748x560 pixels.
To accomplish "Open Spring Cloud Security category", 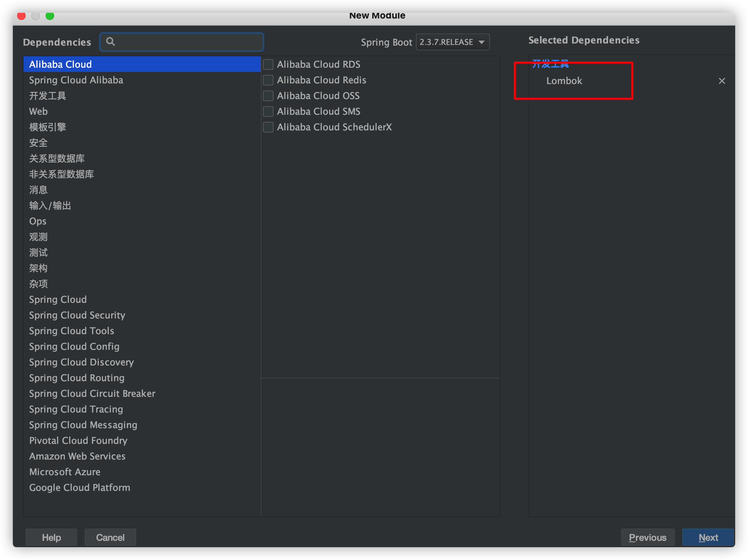I will pos(142,315).
